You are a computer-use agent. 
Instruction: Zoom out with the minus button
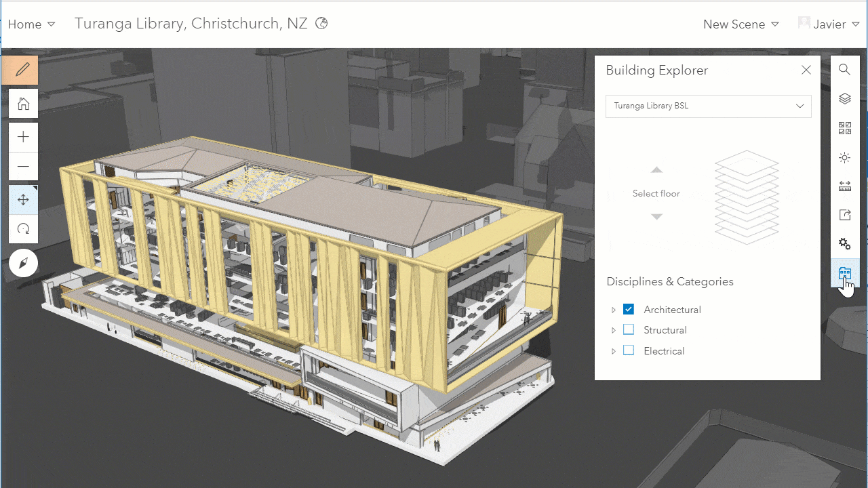[x=23, y=166]
